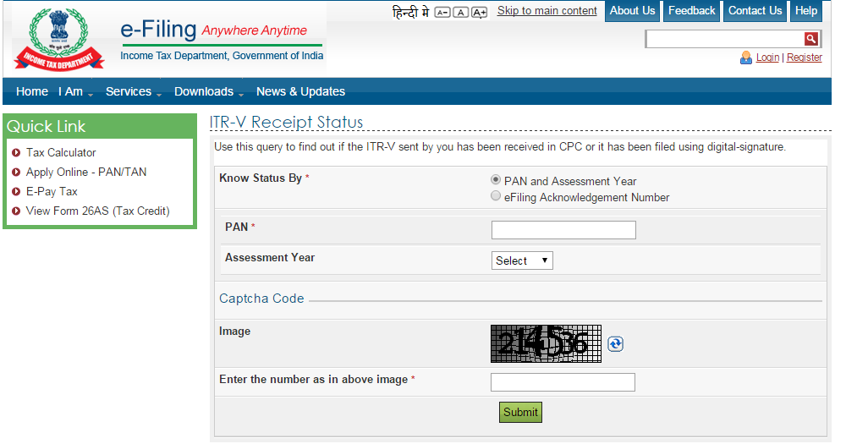Click the red search magnifier icon
The height and width of the screenshot is (444, 868).
click(x=811, y=39)
